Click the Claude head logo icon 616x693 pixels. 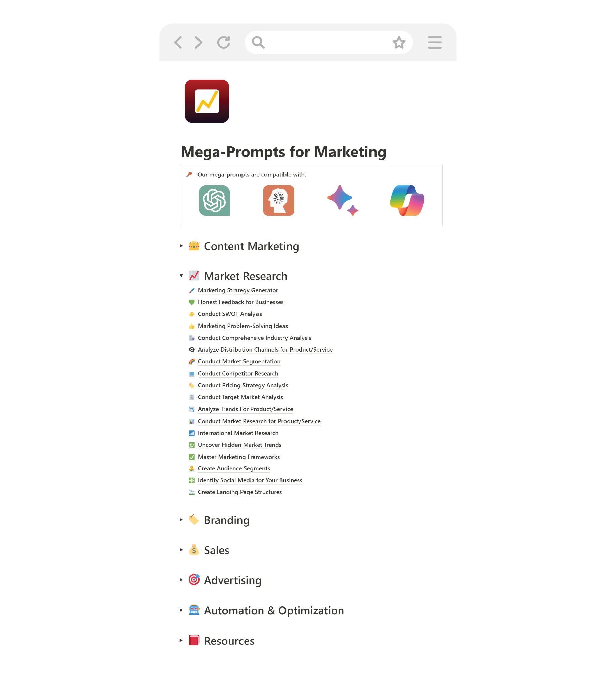pos(278,200)
